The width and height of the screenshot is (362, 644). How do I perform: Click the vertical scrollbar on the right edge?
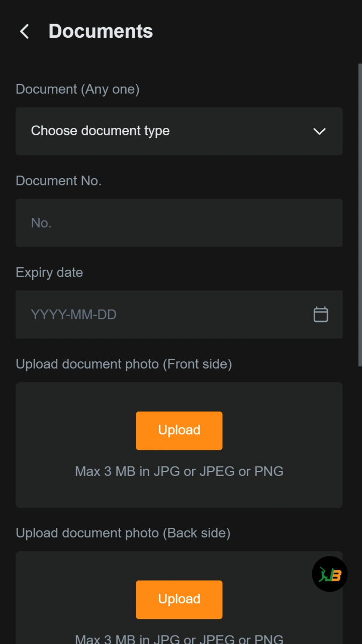click(360, 215)
